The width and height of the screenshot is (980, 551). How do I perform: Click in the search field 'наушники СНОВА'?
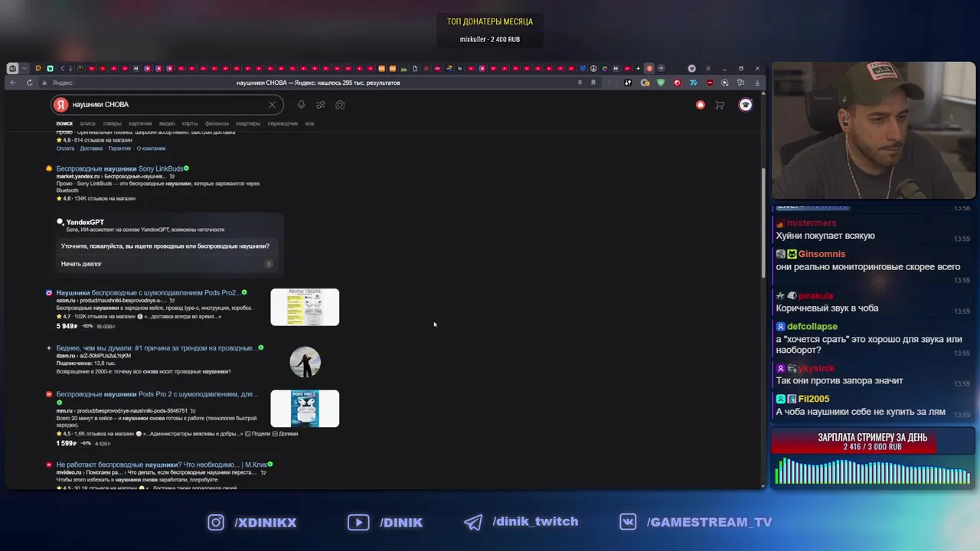(168, 105)
